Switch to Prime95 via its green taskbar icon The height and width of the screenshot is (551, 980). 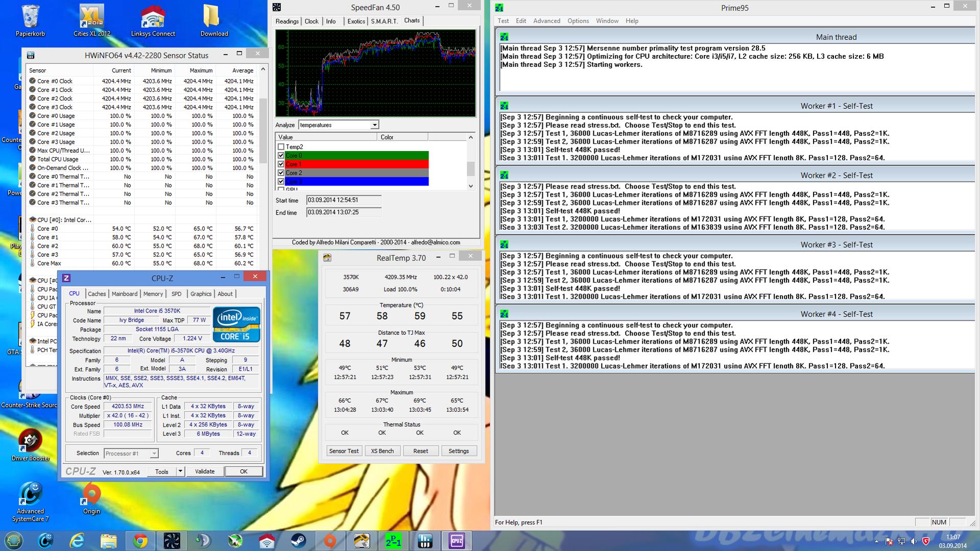click(x=393, y=541)
